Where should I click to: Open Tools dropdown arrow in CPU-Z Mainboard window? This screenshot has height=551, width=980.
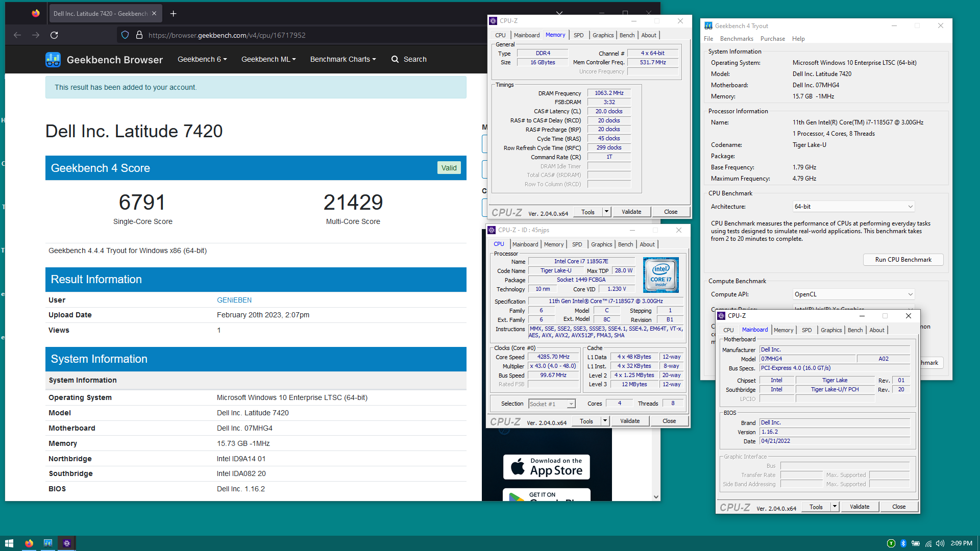pos(835,507)
